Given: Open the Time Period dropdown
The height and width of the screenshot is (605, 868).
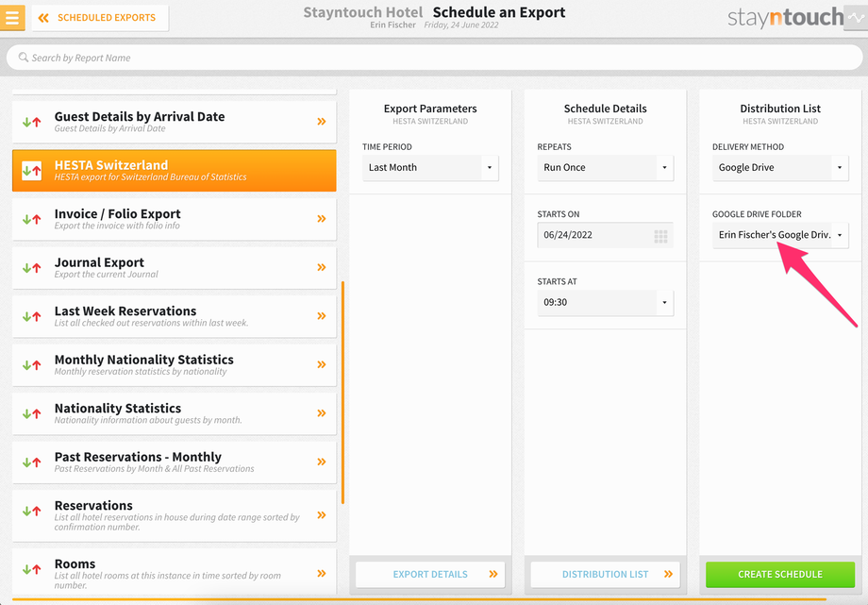Looking at the screenshot, I should 430,167.
